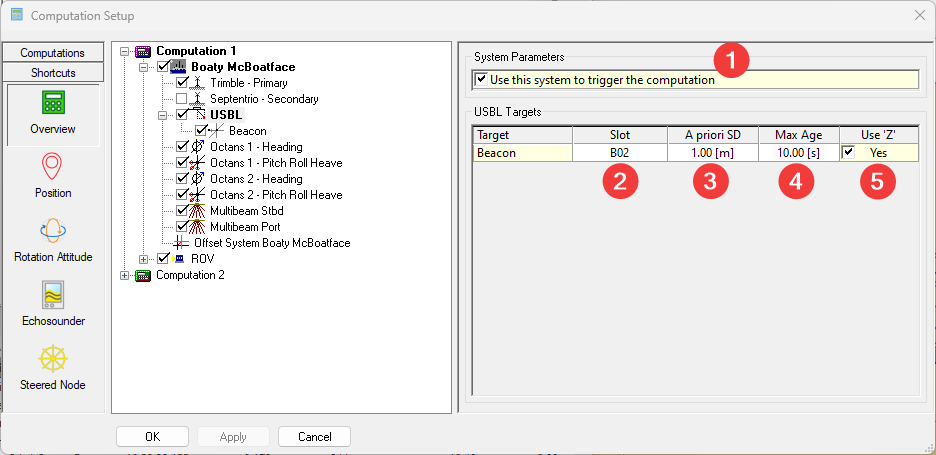This screenshot has width=936, height=455.
Task: Select the Steered Node wheel icon
Action: 53,359
